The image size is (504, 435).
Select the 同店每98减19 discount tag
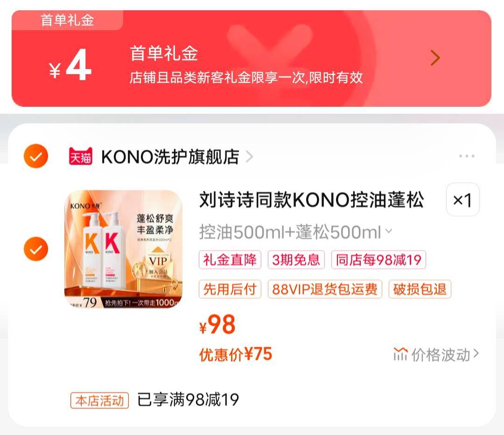click(x=378, y=260)
